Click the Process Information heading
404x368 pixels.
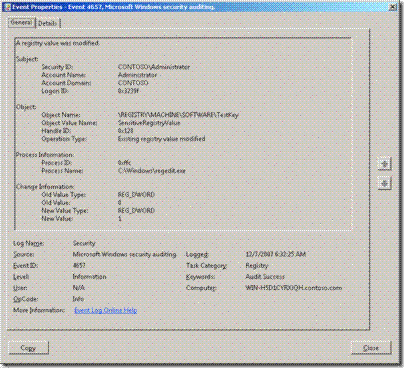45,155
